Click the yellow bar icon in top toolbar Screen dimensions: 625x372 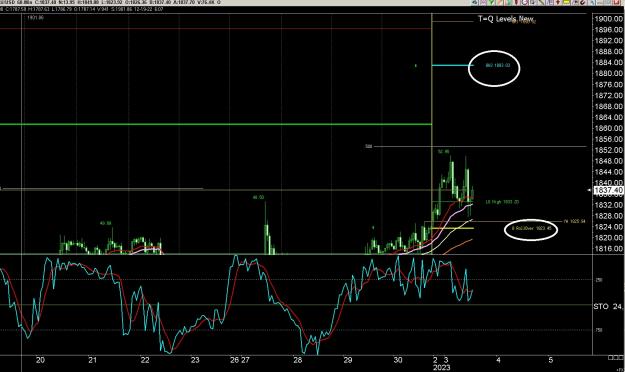pyautogui.click(x=566, y=2)
